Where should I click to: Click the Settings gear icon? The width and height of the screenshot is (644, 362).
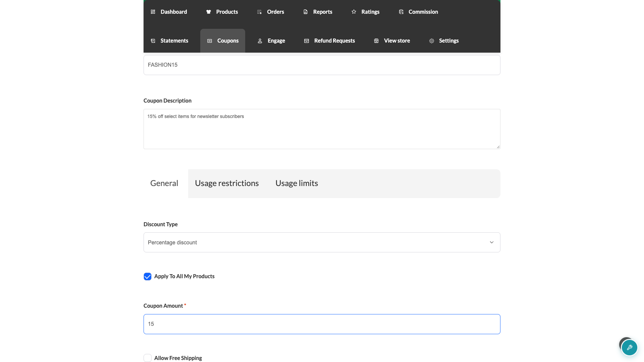[x=432, y=41]
